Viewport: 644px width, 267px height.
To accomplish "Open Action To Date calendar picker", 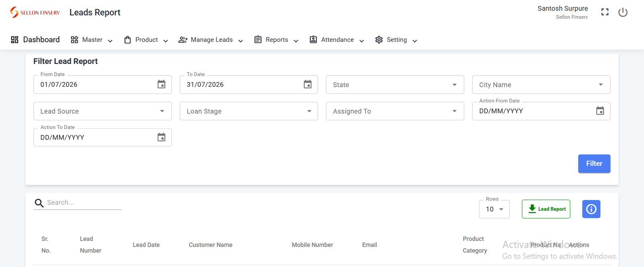I will pyautogui.click(x=161, y=138).
